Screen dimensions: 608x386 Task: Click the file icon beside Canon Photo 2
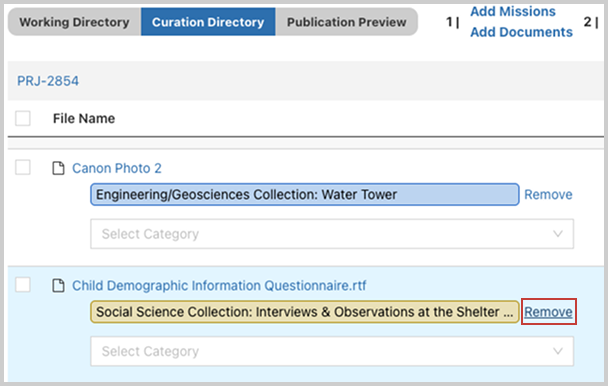point(58,168)
